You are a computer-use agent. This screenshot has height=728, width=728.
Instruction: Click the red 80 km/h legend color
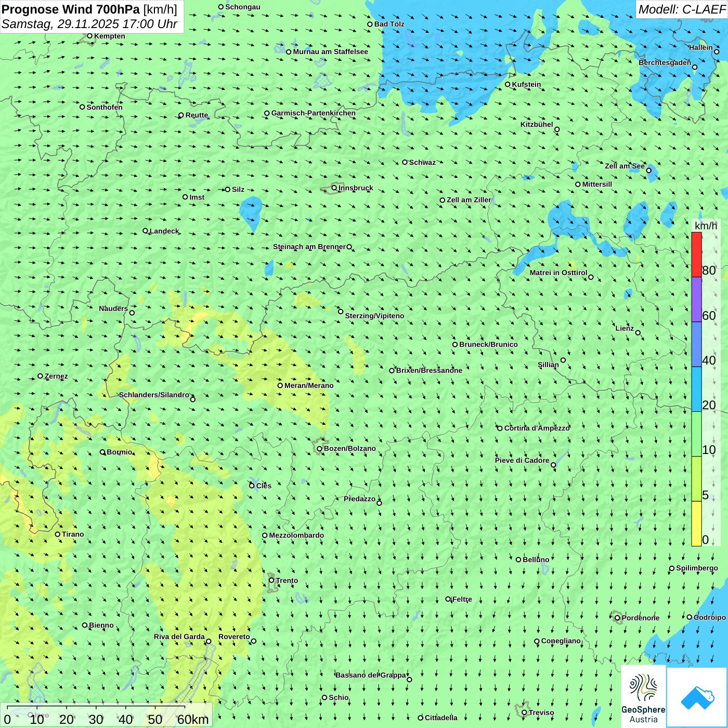click(696, 254)
